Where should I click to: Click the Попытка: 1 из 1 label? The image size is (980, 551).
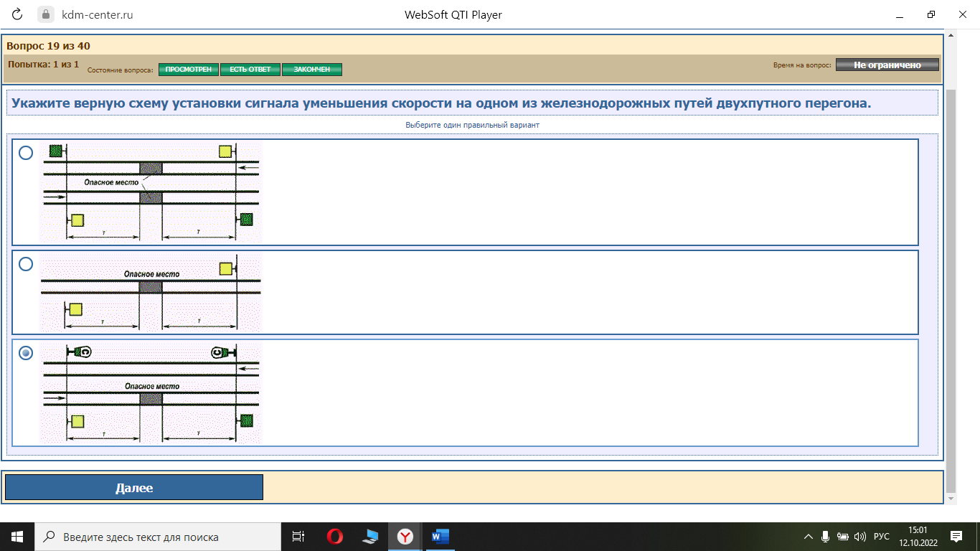43,65
